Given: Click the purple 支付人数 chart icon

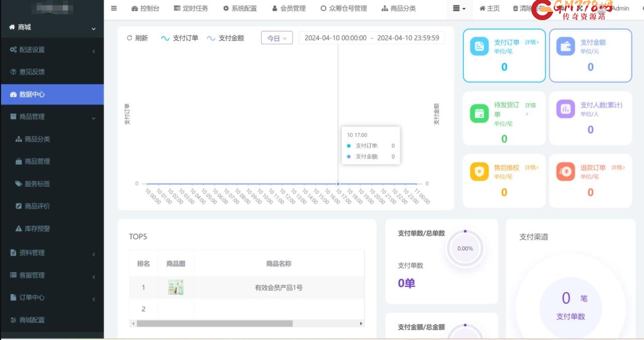Looking at the screenshot, I should tap(566, 109).
